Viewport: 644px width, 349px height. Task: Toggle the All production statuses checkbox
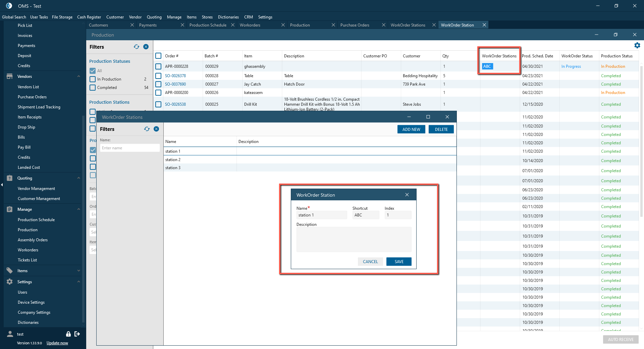point(93,71)
